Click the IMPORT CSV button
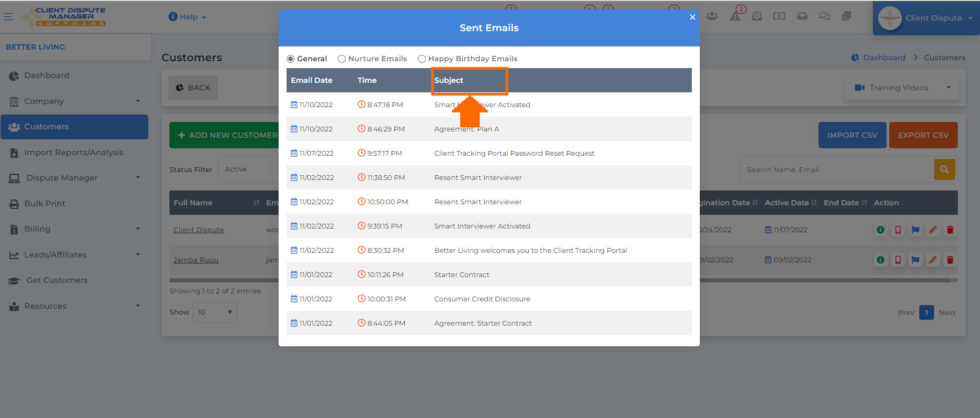The height and width of the screenshot is (418, 980). tap(852, 135)
